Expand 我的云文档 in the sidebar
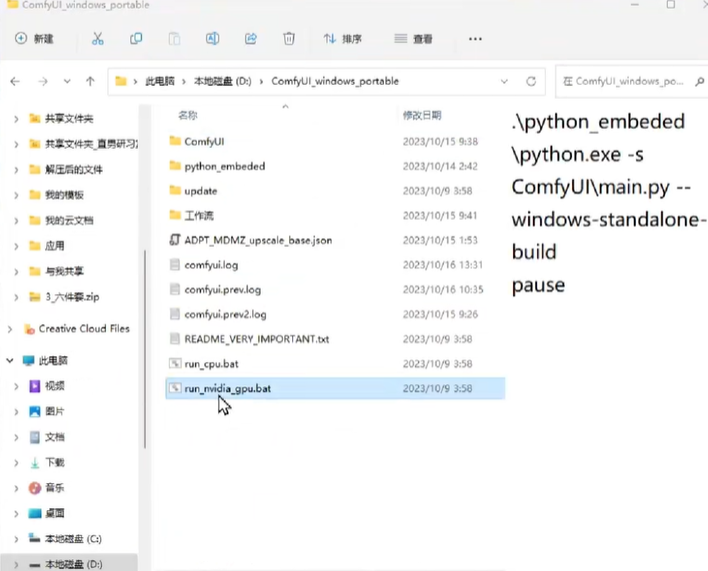 16,221
